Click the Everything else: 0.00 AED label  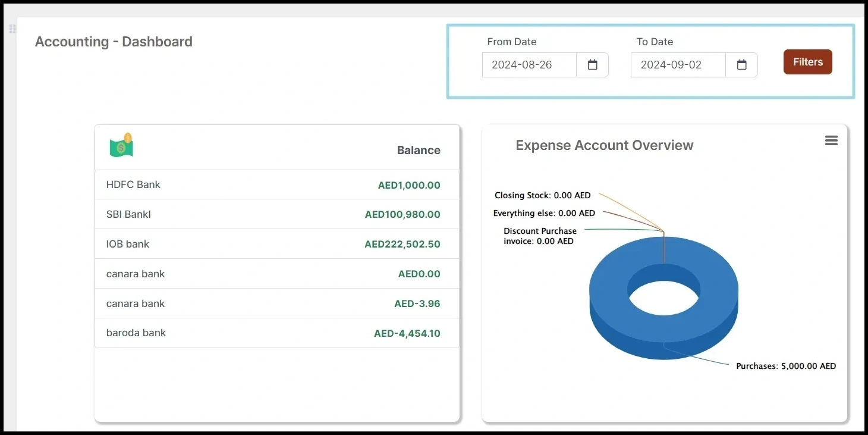pos(544,213)
